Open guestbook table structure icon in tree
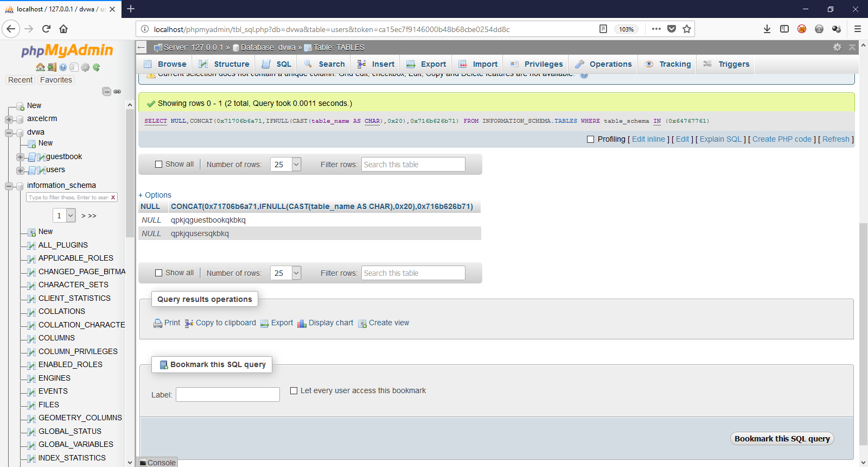 point(41,157)
